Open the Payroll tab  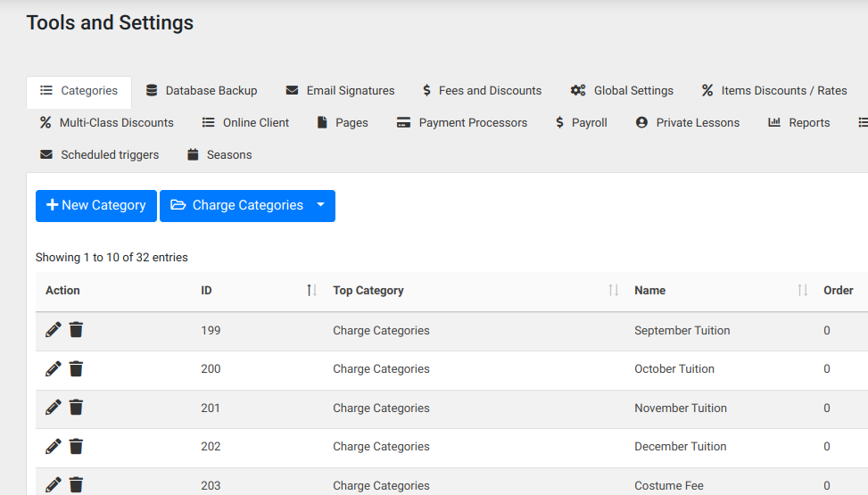point(582,123)
